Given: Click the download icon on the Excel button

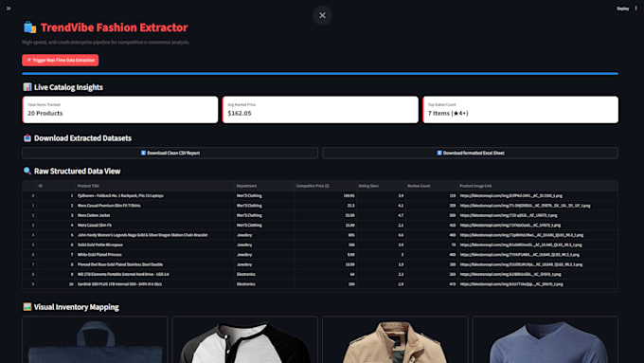Looking at the screenshot, I should [x=439, y=153].
